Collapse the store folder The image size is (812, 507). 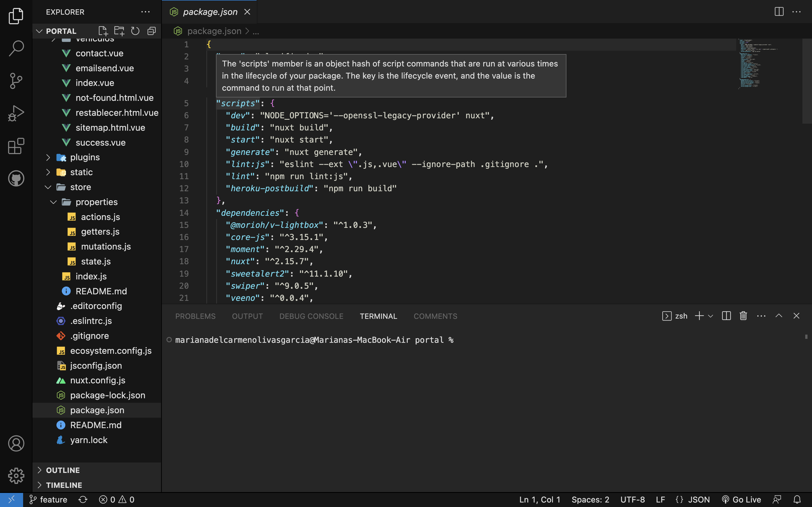coord(81,187)
